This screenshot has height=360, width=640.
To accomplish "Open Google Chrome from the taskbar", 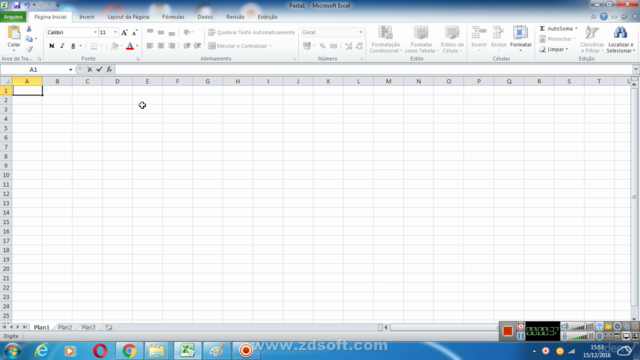I will coord(129,351).
